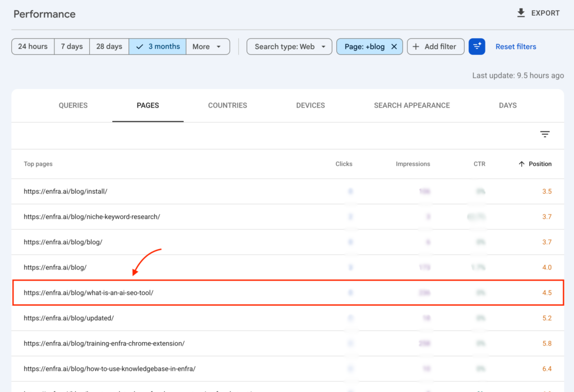Click the EXPORT button label
574x392 pixels.
[545, 13]
